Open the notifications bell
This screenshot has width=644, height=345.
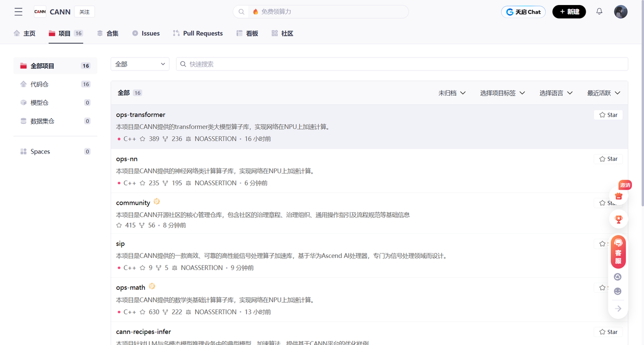pos(599,11)
